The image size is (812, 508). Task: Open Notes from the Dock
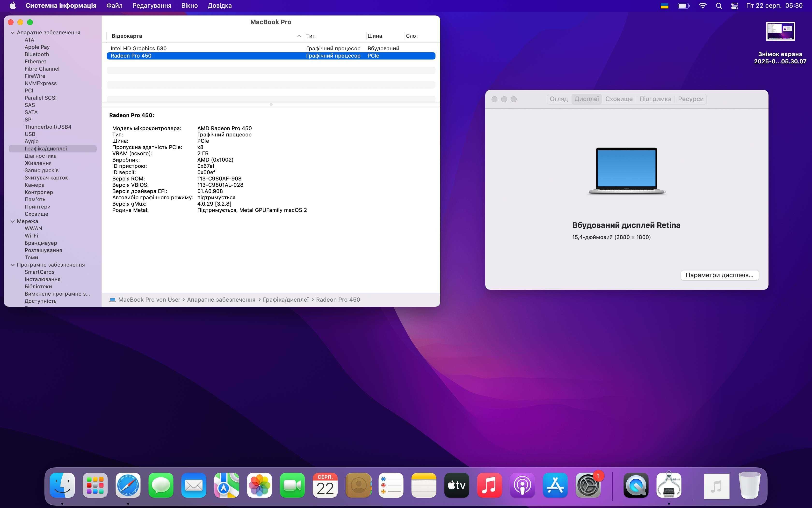[x=424, y=485]
